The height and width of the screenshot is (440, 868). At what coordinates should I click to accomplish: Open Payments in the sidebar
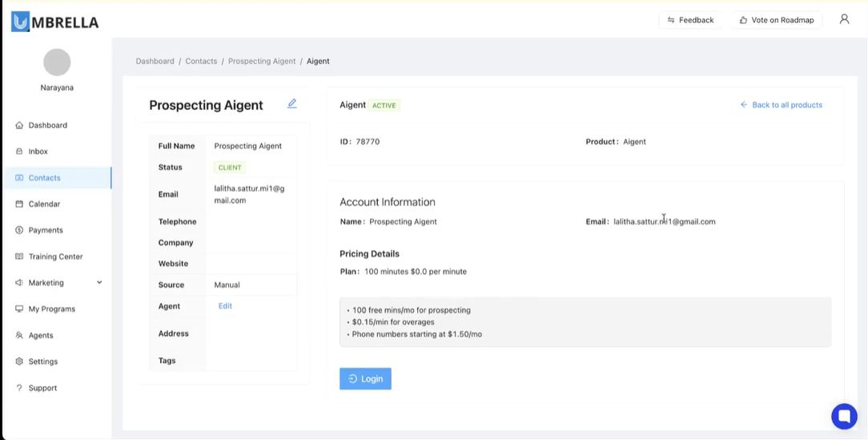(x=46, y=230)
